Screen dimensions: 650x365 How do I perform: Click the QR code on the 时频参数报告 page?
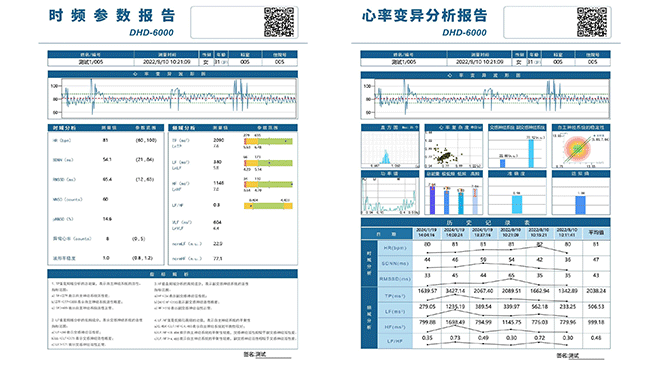click(279, 22)
